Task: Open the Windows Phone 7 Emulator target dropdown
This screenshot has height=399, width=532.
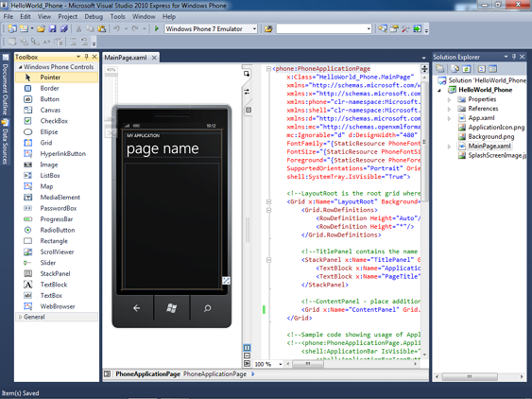Action: click(211, 29)
